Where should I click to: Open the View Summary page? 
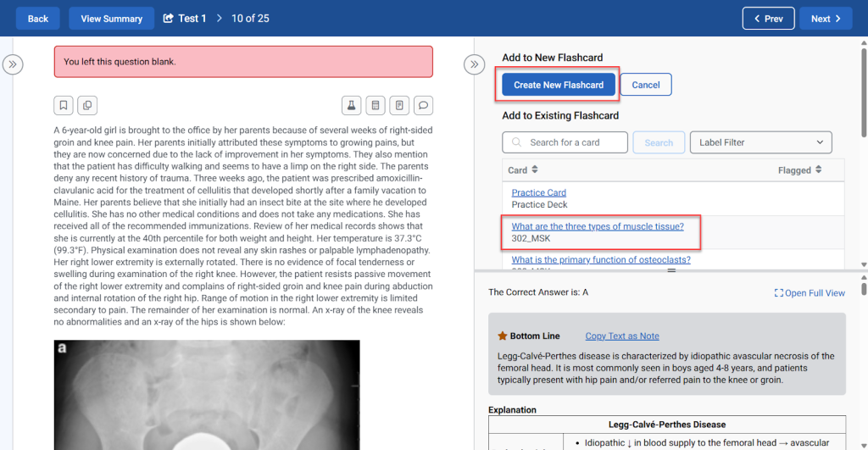[x=111, y=19]
